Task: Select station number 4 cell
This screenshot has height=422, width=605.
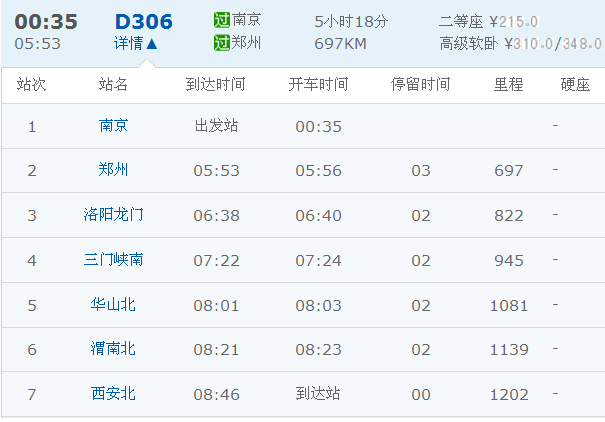Action: click(x=32, y=261)
